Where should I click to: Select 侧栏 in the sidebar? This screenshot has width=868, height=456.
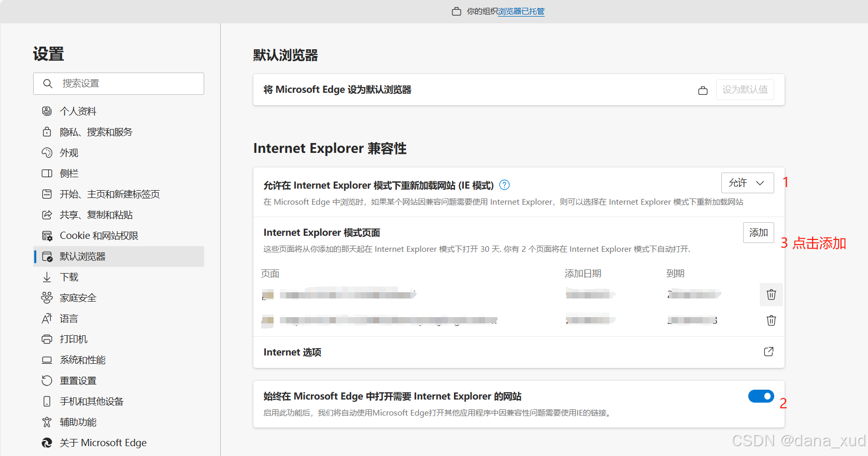(x=119, y=173)
